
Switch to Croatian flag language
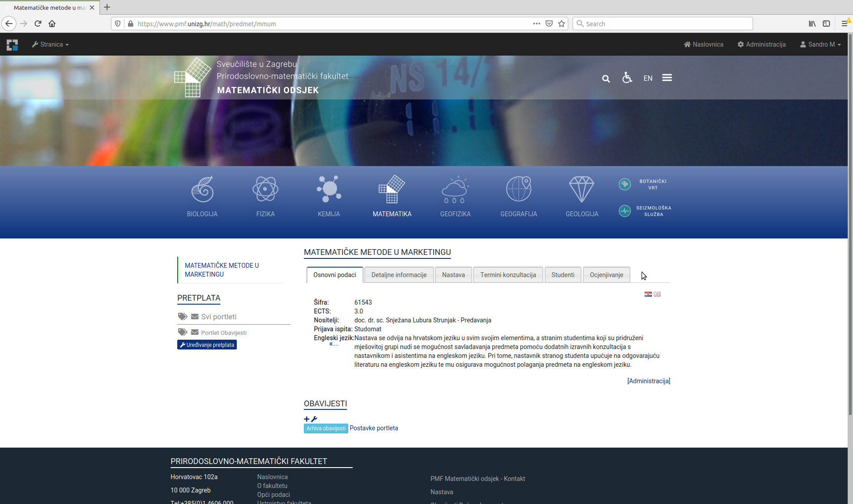coord(648,294)
